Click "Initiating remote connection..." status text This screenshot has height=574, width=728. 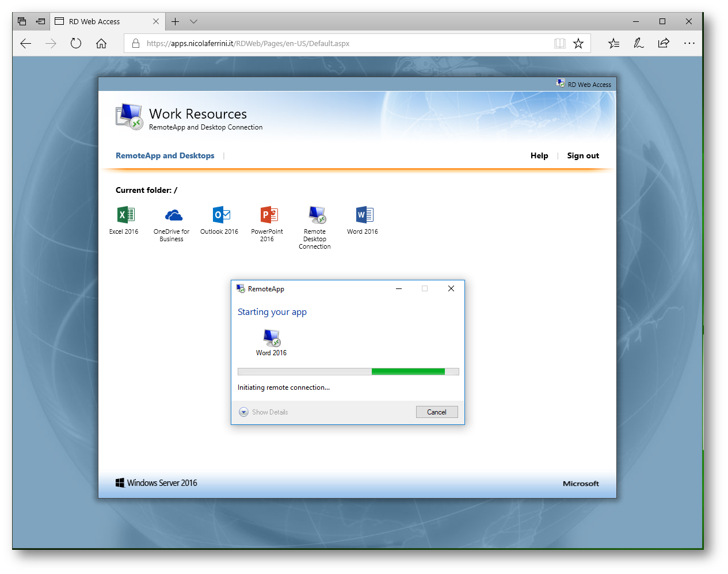point(284,387)
